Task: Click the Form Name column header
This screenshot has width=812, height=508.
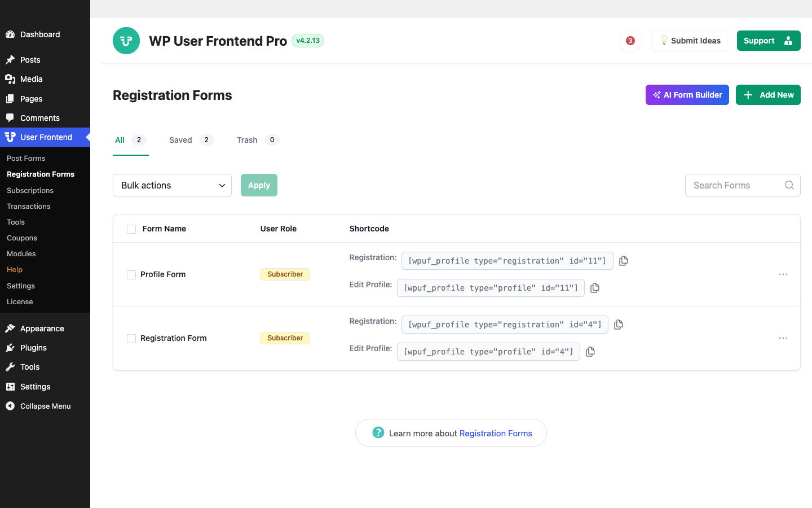Action: 164,229
